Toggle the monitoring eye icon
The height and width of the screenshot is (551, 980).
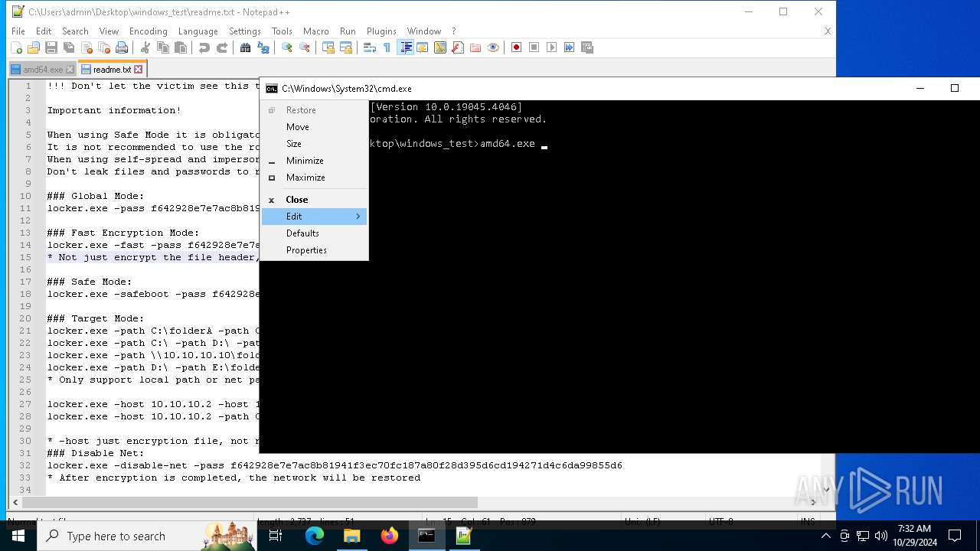493,47
